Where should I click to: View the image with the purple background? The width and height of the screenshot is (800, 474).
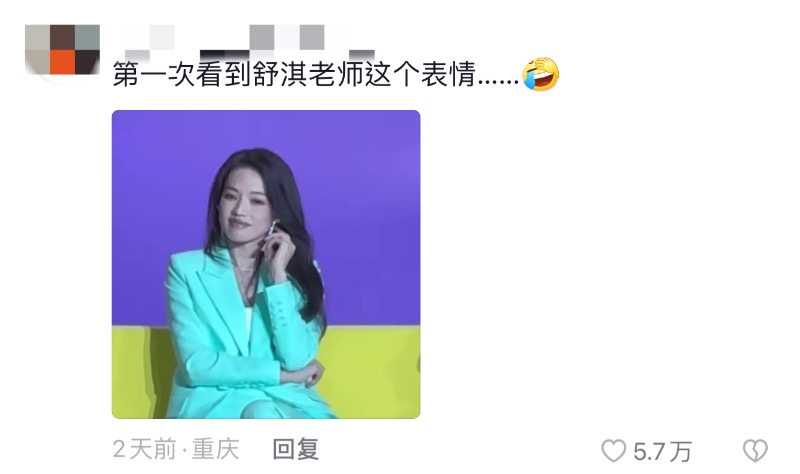coord(266,264)
